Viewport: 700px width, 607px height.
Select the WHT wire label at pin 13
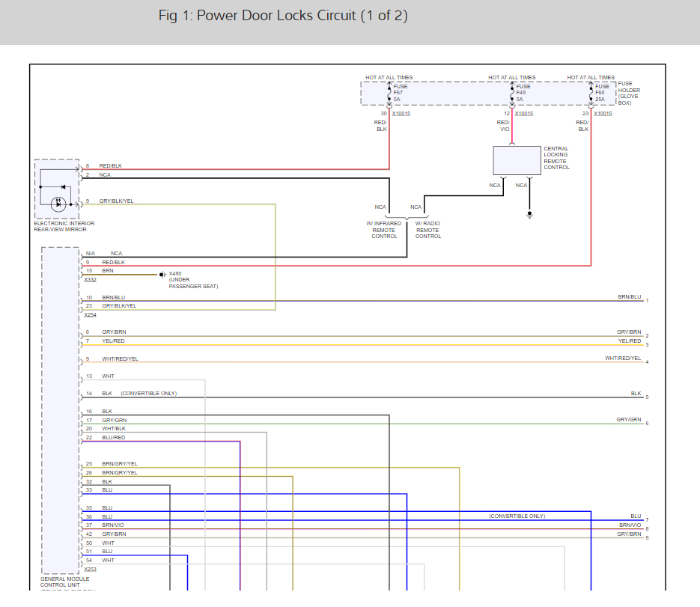(x=108, y=376)
